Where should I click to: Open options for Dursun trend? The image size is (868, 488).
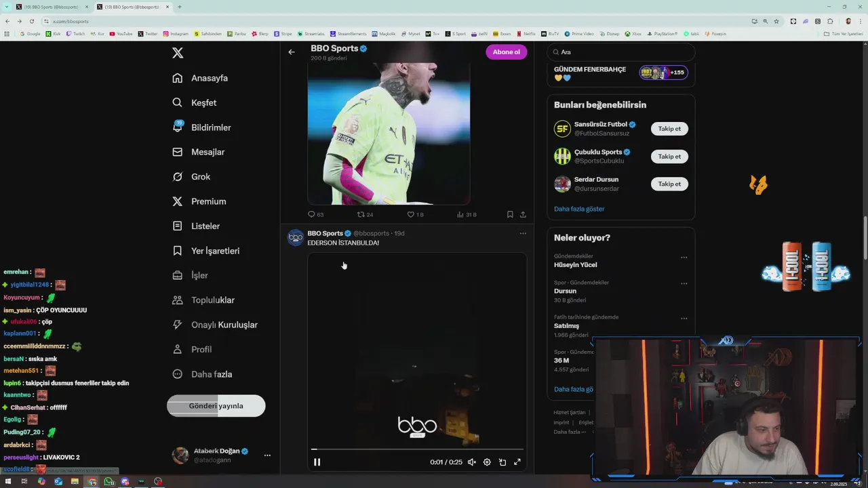pos(684,283)
